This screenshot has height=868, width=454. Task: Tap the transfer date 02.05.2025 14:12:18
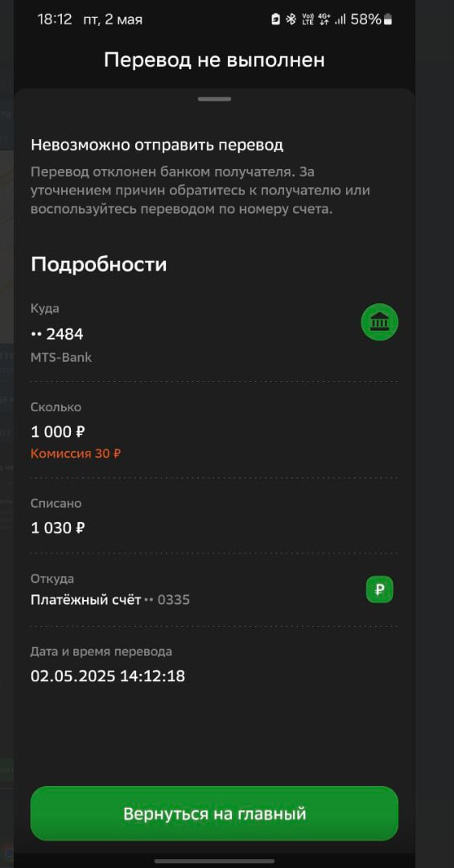click(108, 676)
